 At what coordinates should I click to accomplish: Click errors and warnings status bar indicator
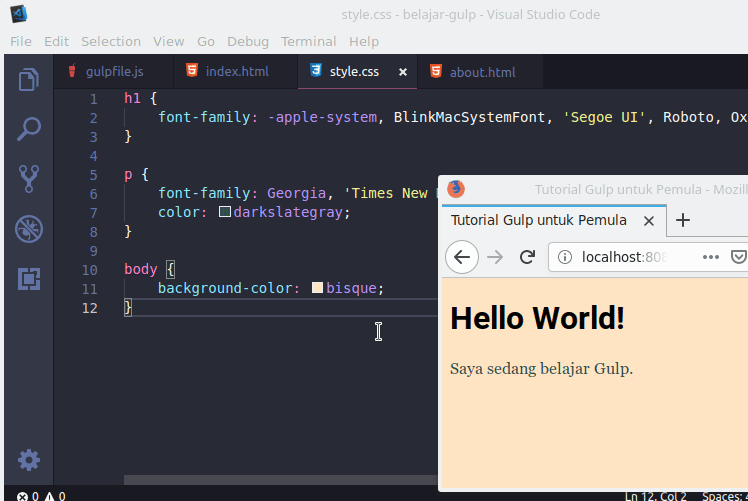tap(41, 495)
